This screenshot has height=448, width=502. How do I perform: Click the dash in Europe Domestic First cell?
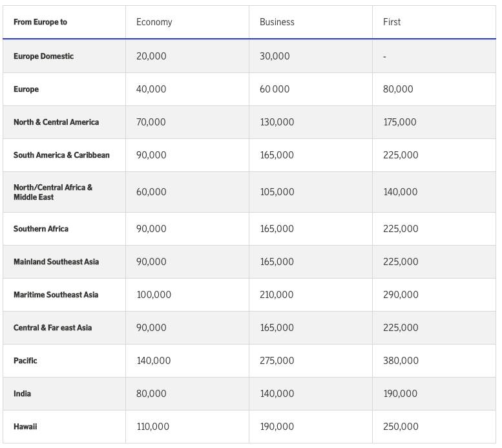384,56
